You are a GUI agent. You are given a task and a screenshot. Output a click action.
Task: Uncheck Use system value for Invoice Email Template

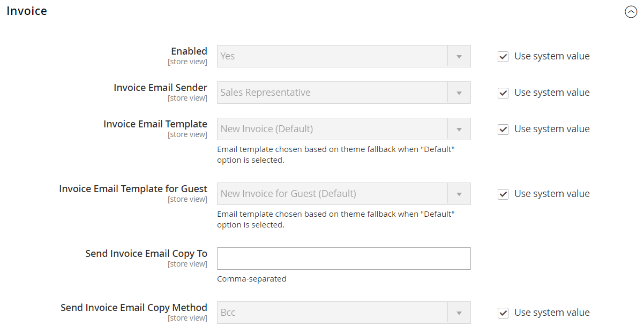[x=503, y=129]
